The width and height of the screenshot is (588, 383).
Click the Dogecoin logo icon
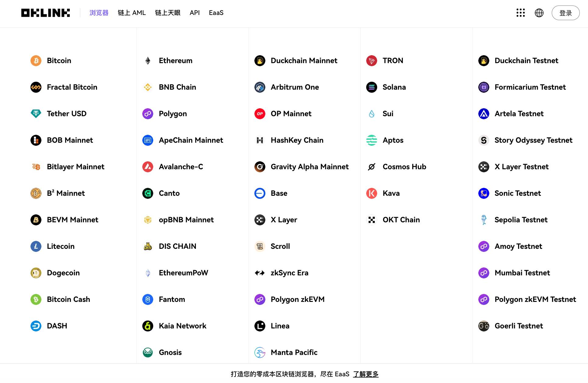[36, 273]
